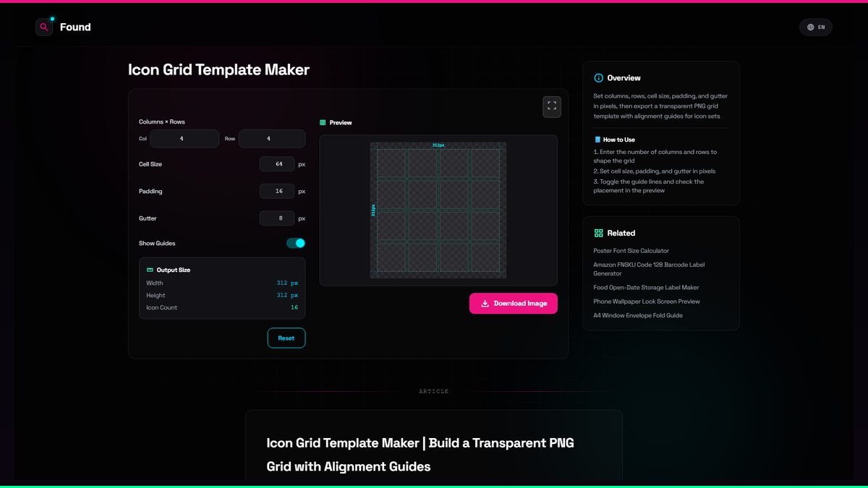Click the Reset button
Screen dimensions: 868x488
click(286, 338)
